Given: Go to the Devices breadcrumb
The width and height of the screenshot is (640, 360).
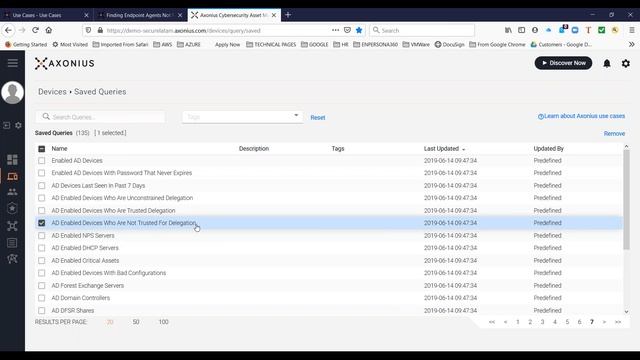Looking at the screenshot, I should 52,92.
